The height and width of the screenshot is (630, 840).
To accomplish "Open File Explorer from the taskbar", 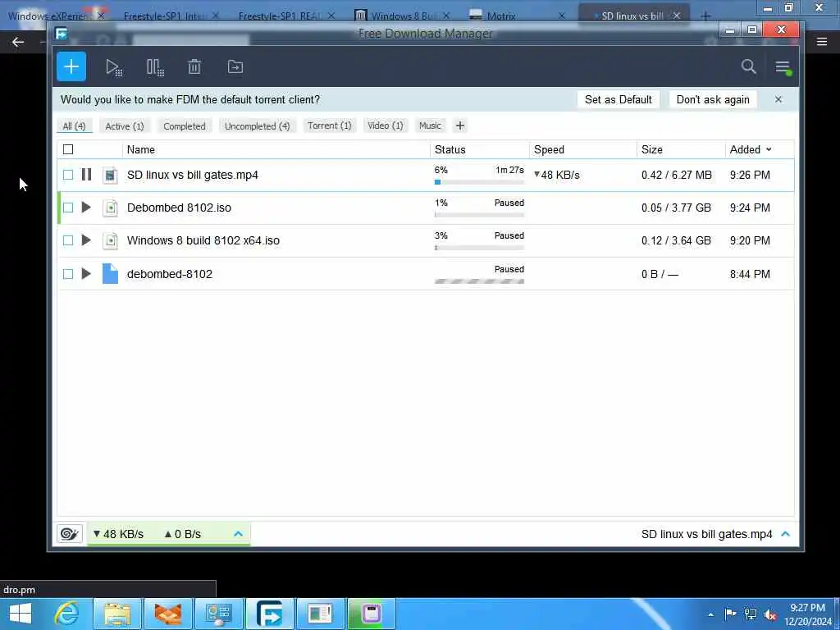I will click(117, 614).
